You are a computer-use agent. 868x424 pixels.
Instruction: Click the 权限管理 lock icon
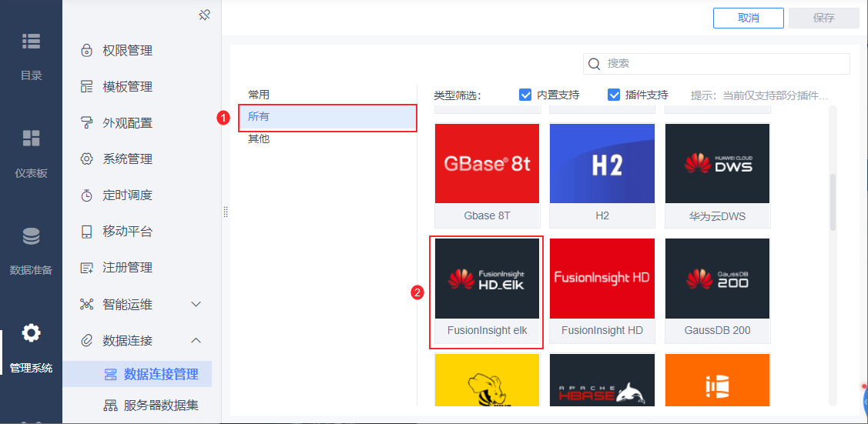86,51
